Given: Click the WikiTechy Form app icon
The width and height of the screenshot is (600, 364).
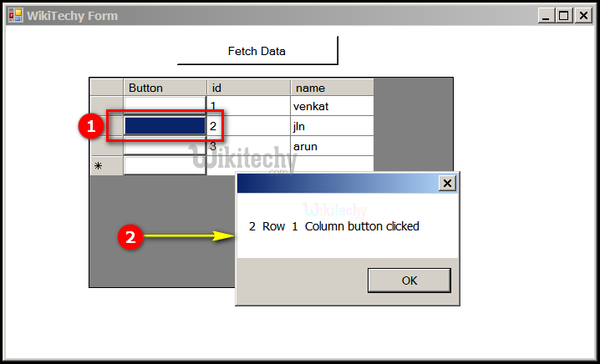Looking at the screenshot, I should click(15, 15).
